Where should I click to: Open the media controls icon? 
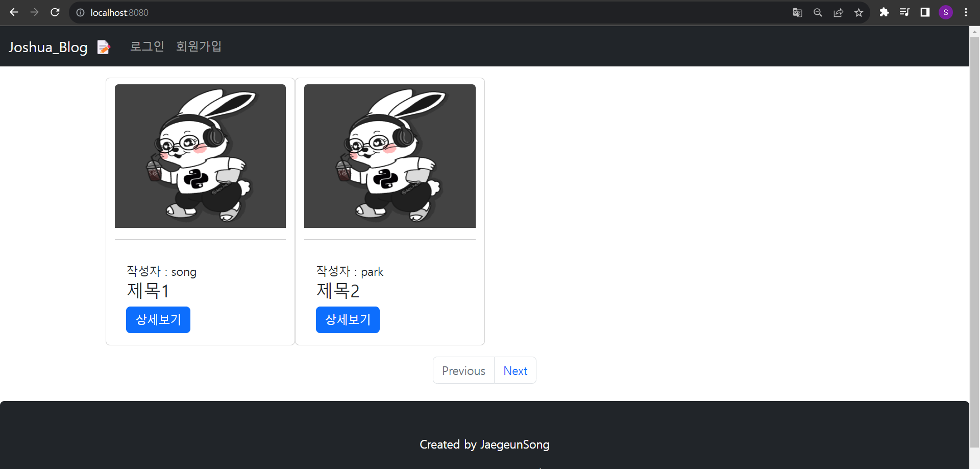(x=904, y=12)
